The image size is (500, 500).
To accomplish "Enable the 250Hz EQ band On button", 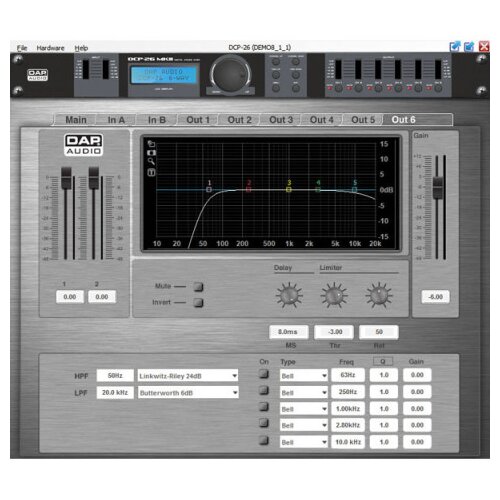I will (264, 390).
